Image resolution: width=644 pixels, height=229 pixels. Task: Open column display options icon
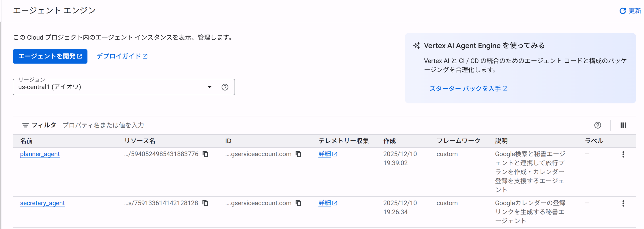tap(623, 125)
